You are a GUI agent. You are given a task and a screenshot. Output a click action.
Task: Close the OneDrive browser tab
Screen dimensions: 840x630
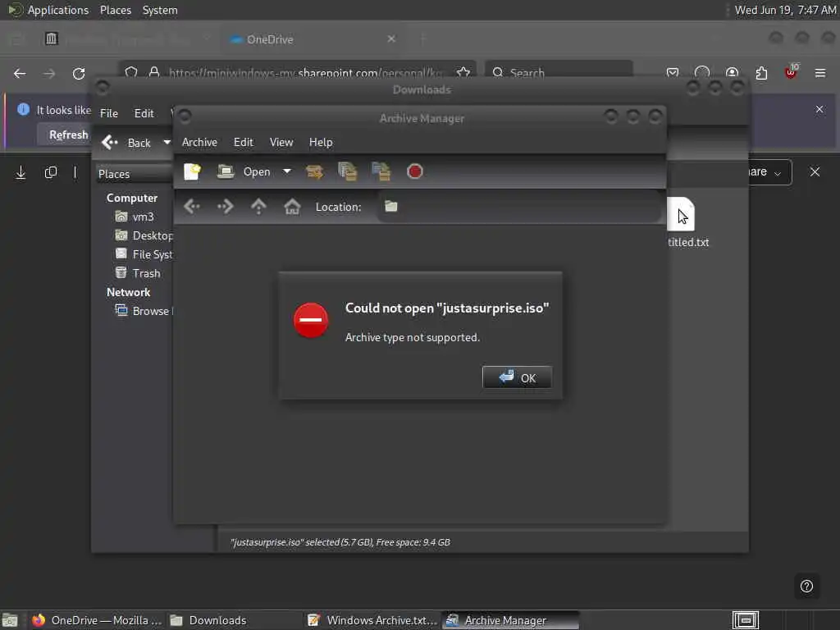point(391,39)
